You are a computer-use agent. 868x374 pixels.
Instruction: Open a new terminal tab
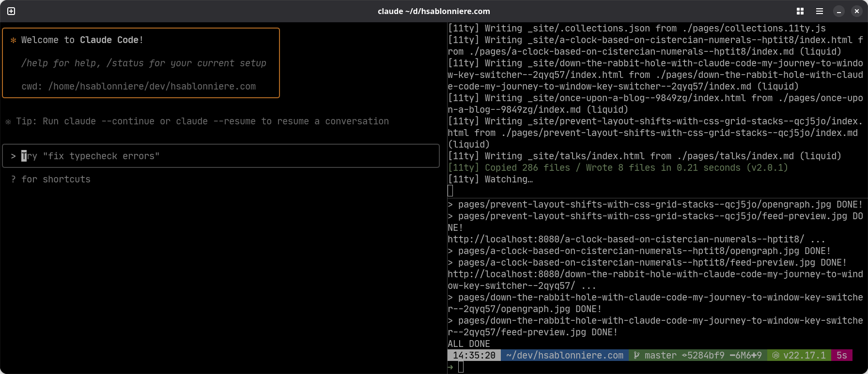point(11,11)
